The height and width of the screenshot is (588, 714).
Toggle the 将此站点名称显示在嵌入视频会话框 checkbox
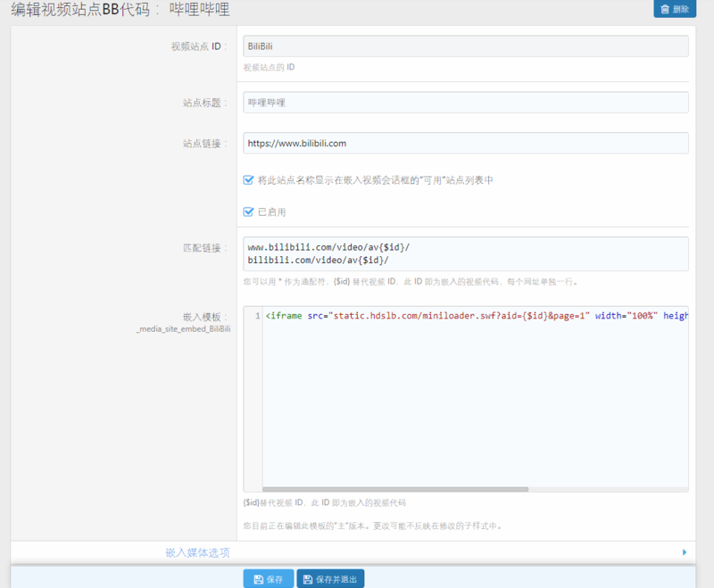[248, 180]
